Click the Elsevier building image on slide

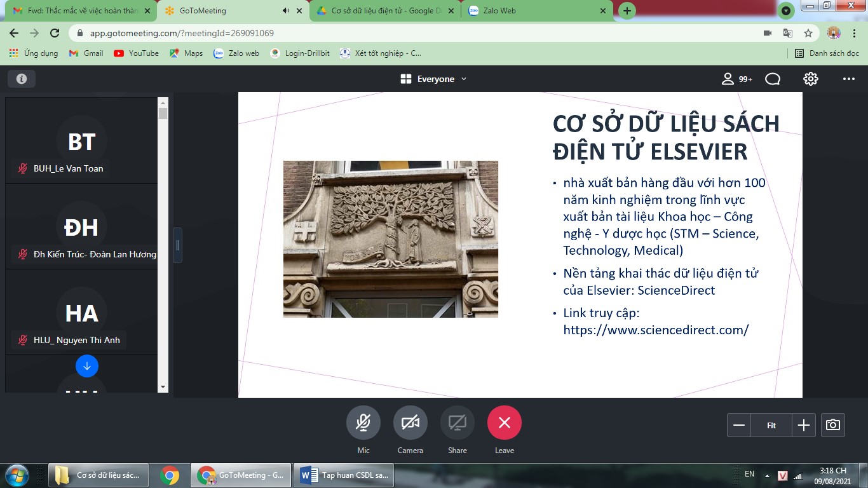point(391,239)
